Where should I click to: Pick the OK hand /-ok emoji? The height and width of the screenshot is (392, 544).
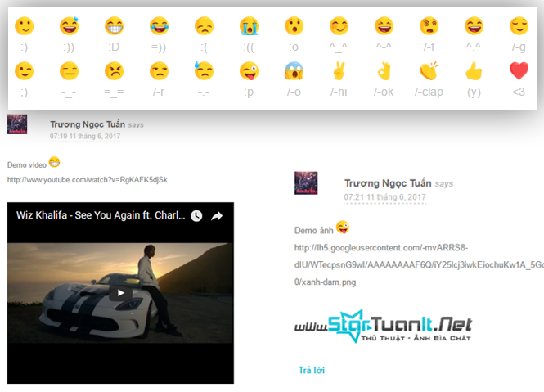click(x=384, y=71)
